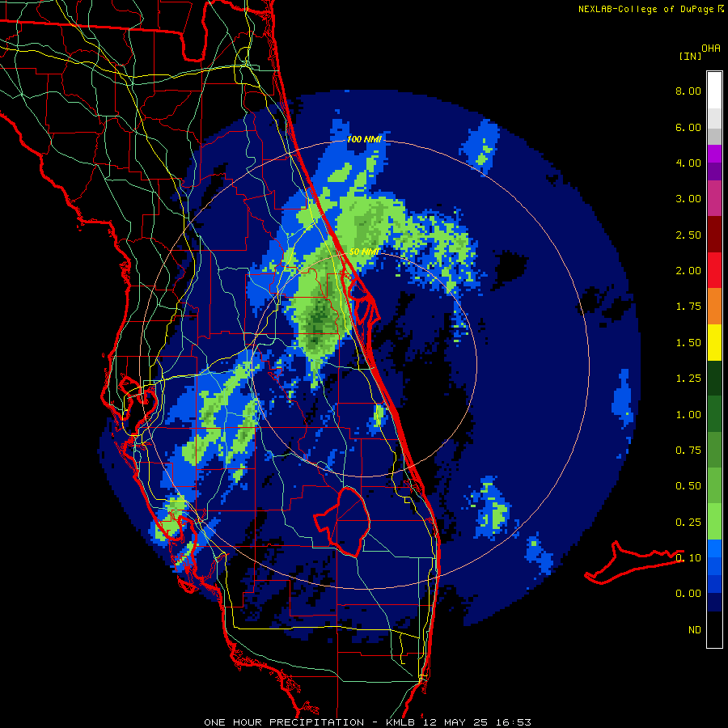
Task: Select the 8.00 legend value
Action: (x=688, y=91)
